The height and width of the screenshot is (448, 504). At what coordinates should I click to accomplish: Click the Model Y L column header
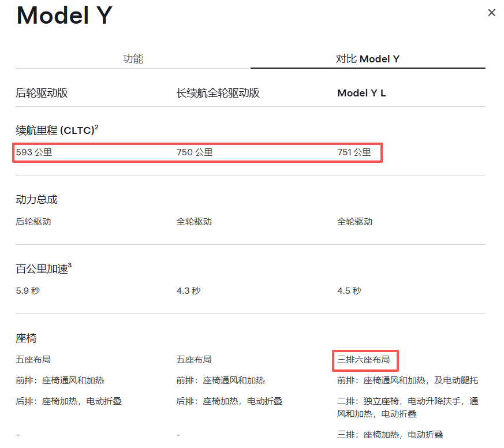pyautogui.click(x=361, y=93)
